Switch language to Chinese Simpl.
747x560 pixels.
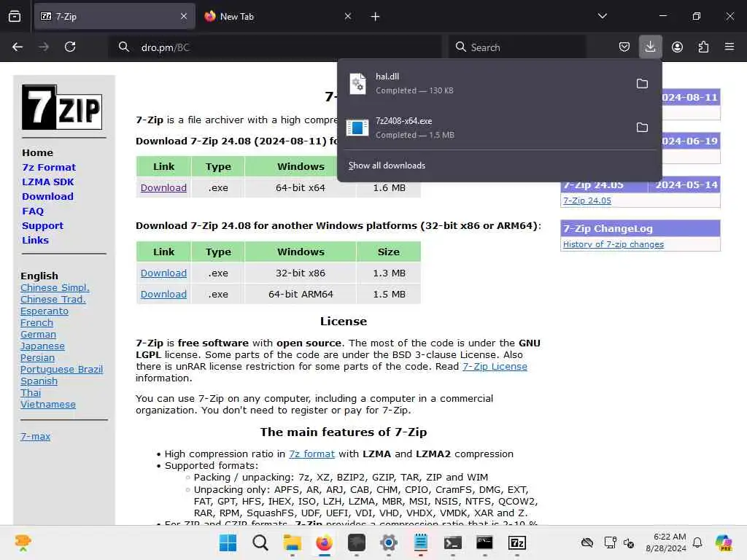point(55,287)
